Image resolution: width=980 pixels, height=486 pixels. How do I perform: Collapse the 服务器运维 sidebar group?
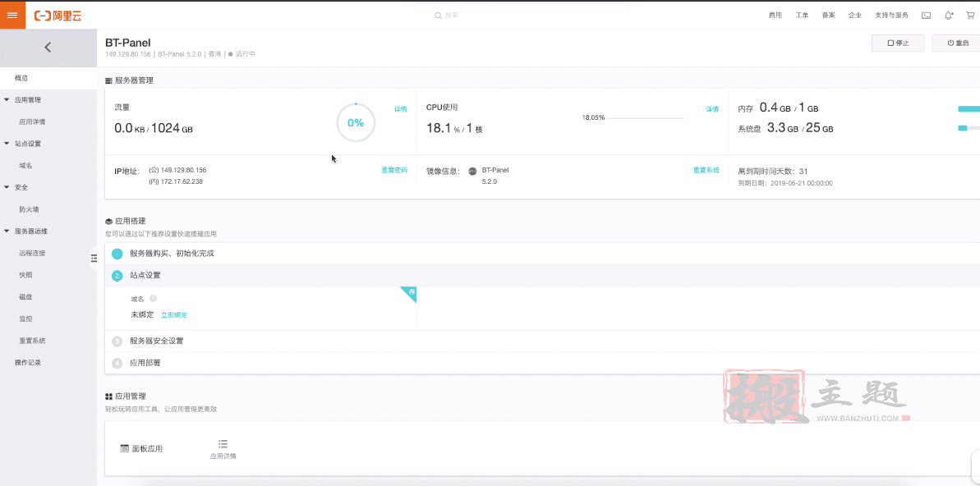(x=7, y=232)
